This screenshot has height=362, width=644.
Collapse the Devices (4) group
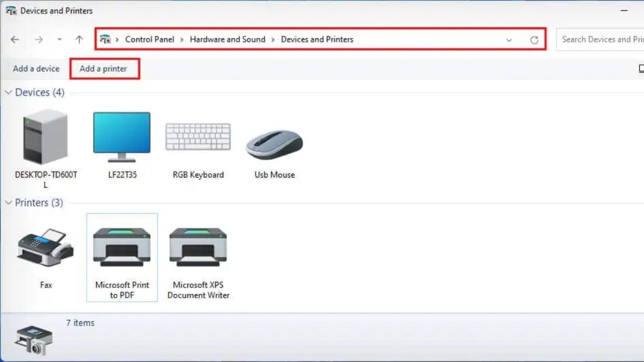click(x=9, y=93)
